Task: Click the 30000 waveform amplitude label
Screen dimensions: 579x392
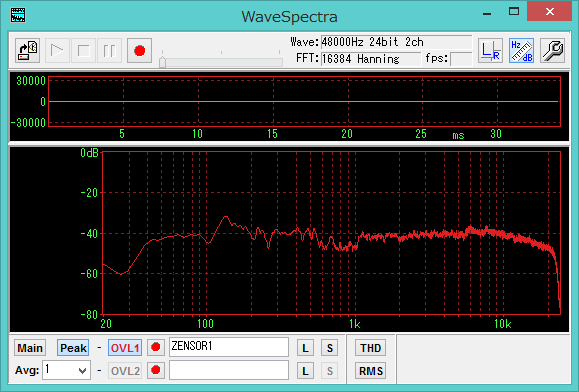Action: coord(31,81)
